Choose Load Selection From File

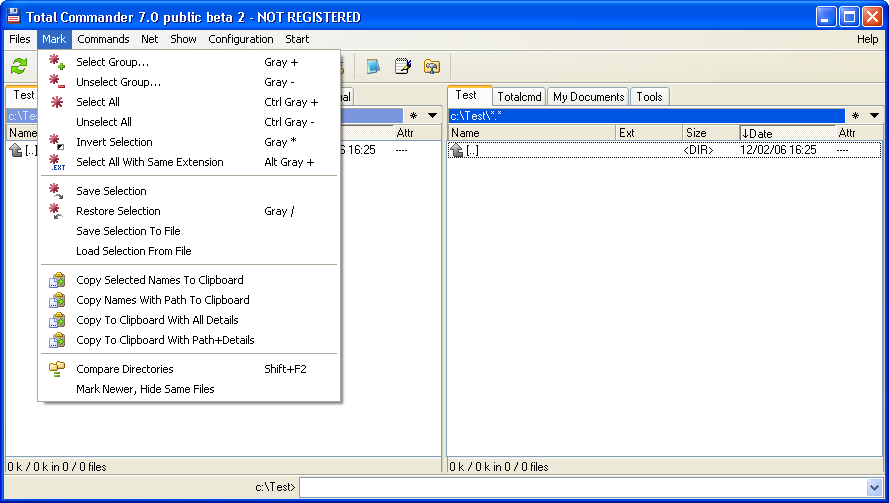(x=189, y=251)
